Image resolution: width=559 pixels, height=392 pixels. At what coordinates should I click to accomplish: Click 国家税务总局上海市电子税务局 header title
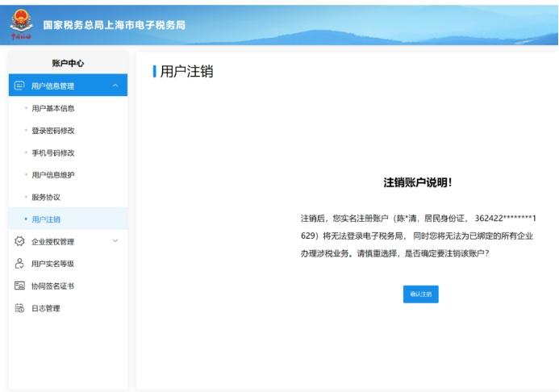[114, 25]
